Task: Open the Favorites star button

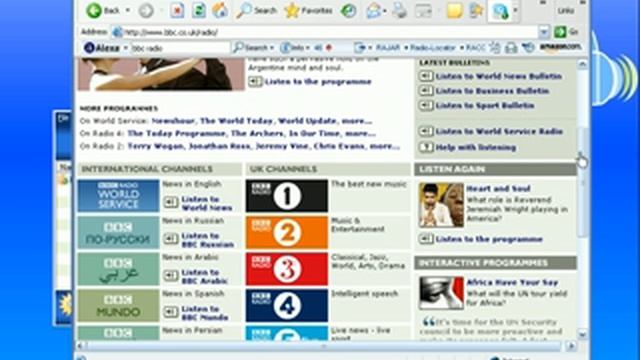Action: click(308, 11)
